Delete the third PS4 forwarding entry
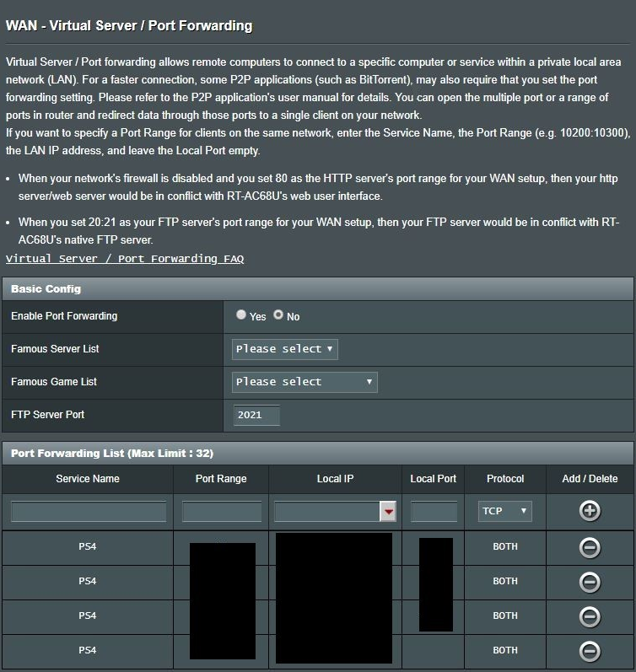The image size is (636, 672). [590, 616]
